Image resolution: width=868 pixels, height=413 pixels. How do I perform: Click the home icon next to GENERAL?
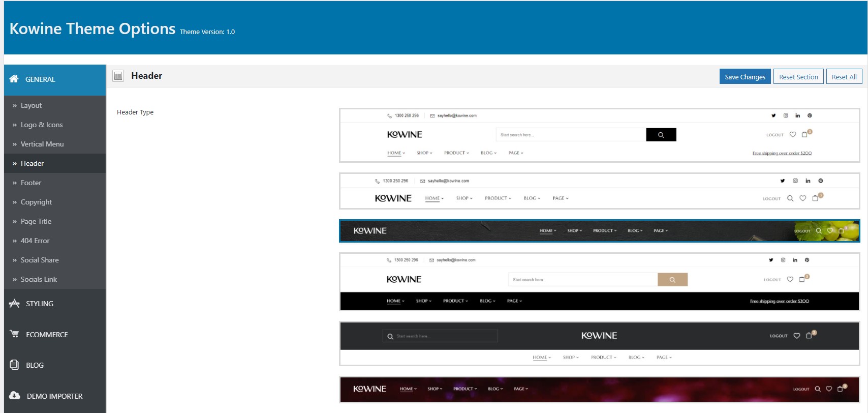pyautogui.click(x=14, y=79)
